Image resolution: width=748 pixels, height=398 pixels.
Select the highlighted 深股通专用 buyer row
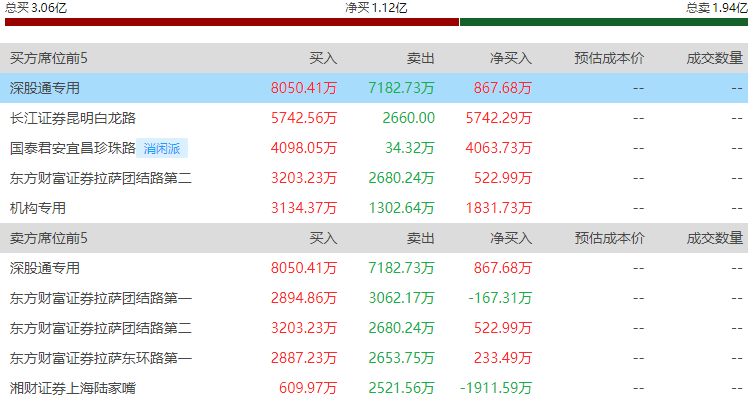(x=374, y=88)
